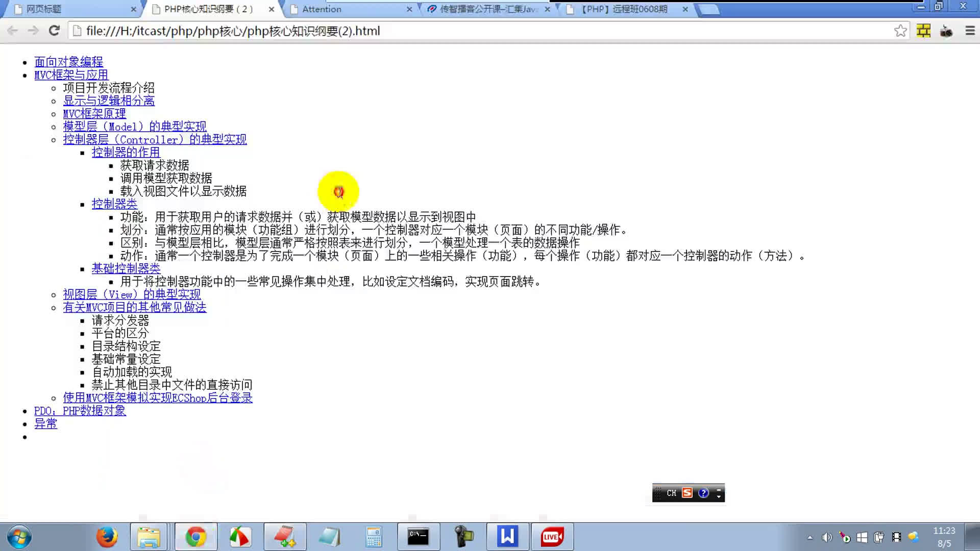Click the yellow grid extension icon

click(923, 31)
